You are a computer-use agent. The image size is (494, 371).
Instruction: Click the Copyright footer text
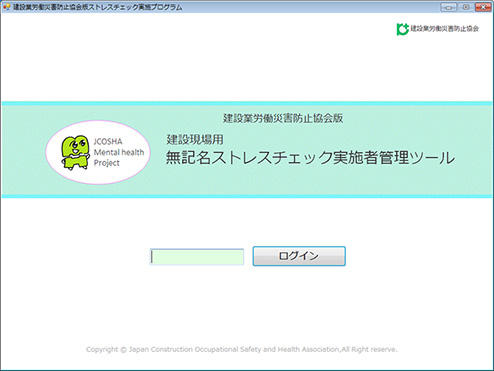[242, 349]
